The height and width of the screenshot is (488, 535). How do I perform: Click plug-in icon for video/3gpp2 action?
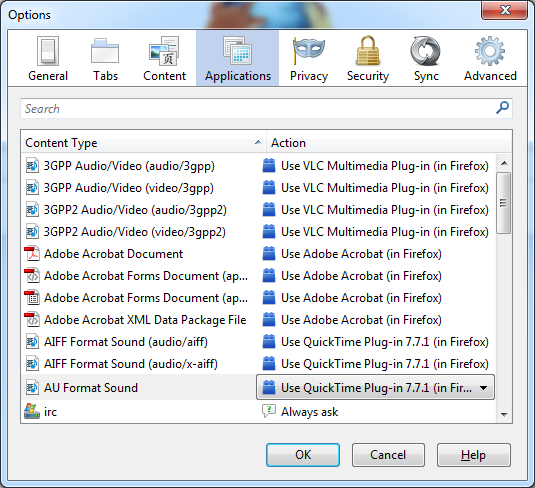tap(269, 231)
